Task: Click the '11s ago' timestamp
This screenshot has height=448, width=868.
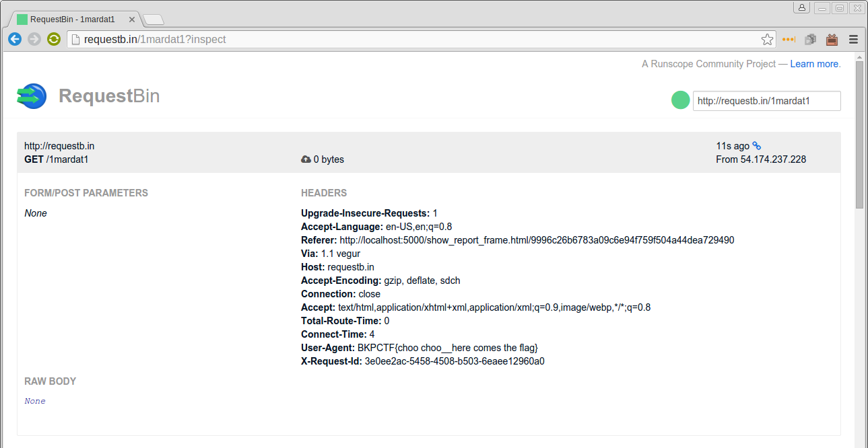Action: click(x=733, y=146)
